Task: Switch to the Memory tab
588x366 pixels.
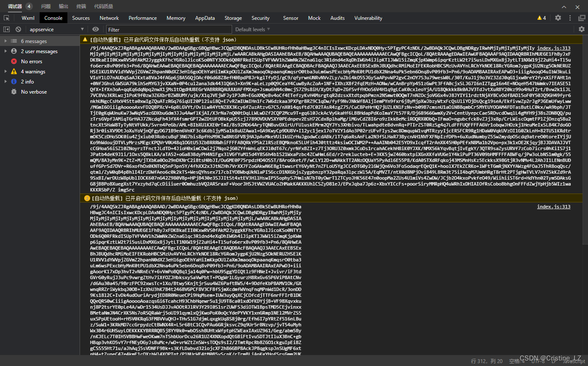Action: 176,18
